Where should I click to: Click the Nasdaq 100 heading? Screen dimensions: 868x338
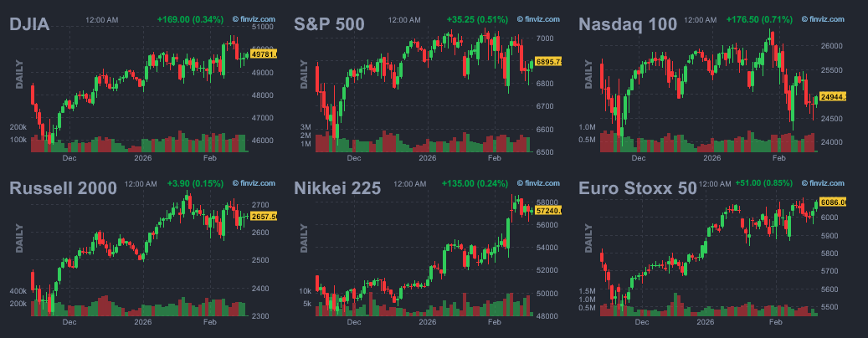628,24
